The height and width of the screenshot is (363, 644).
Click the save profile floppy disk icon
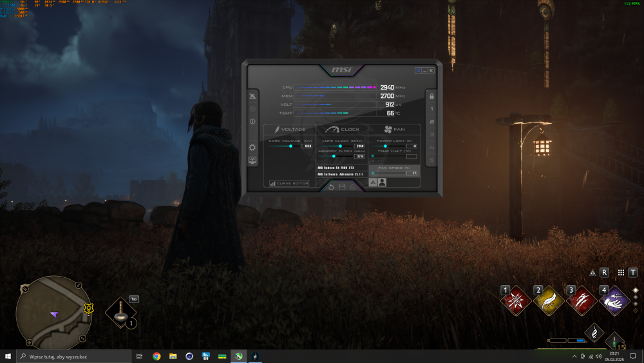tap(342, 187)
